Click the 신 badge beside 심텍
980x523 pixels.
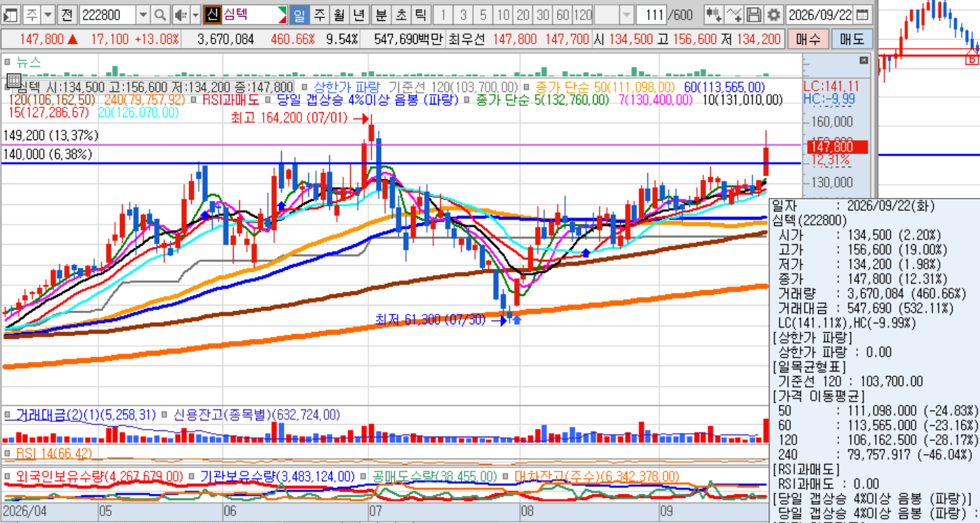(213, 14)
